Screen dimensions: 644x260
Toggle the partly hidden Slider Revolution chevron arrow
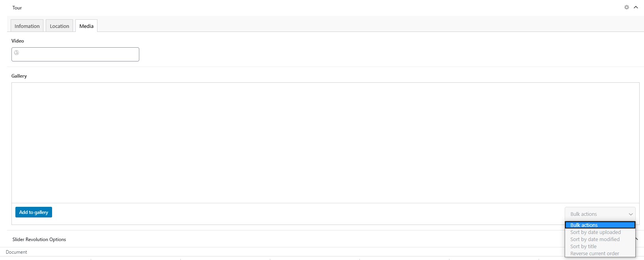[x=637, y=239]
